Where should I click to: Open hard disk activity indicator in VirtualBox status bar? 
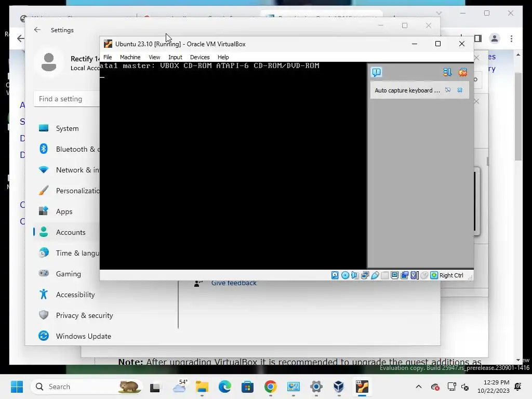335,275
